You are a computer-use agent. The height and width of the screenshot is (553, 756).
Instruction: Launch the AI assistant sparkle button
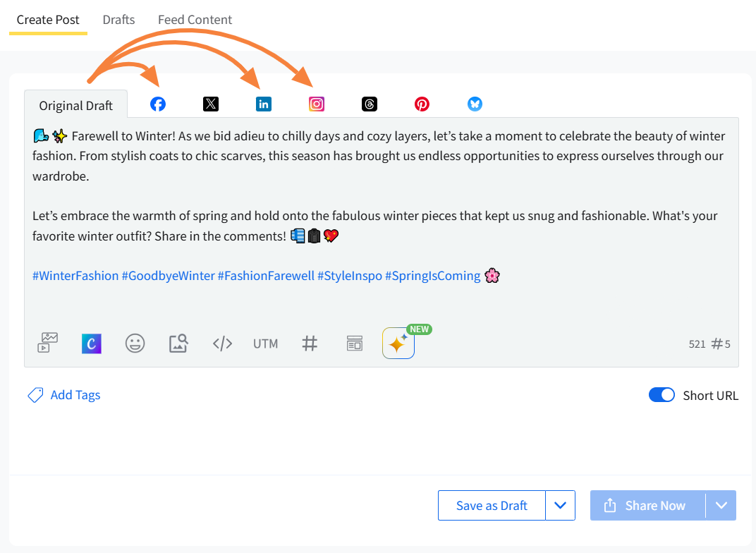pos(398,344)
